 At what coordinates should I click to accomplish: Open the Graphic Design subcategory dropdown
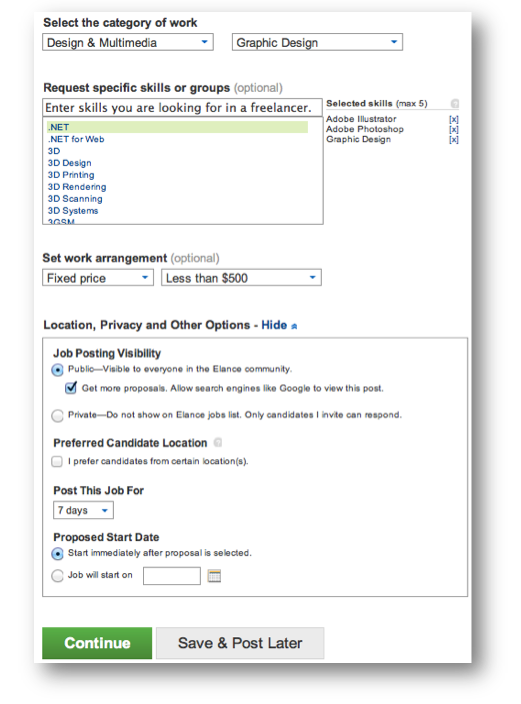tap(318, 42)
